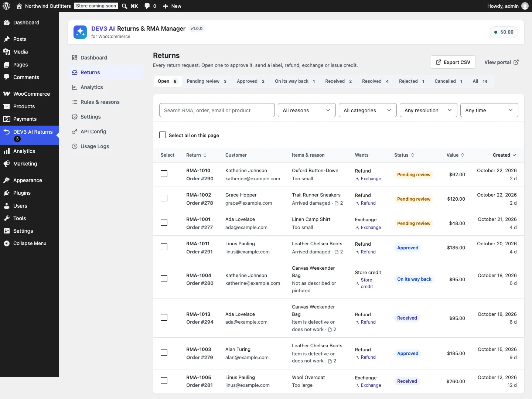Image resolution: width=532 pixels, height=399 pixels.
Task: Check the RMA-1010 row checkbox
Action: click(164, 174)
